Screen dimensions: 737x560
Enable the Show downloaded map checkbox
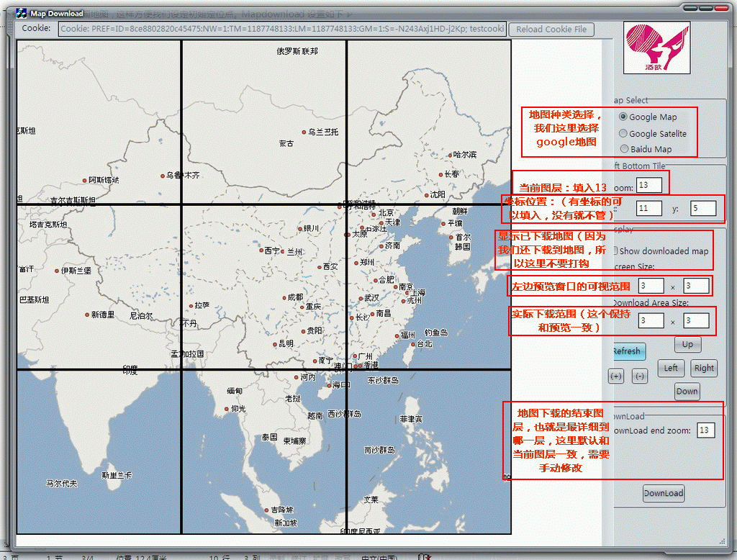tap(615, 250)
